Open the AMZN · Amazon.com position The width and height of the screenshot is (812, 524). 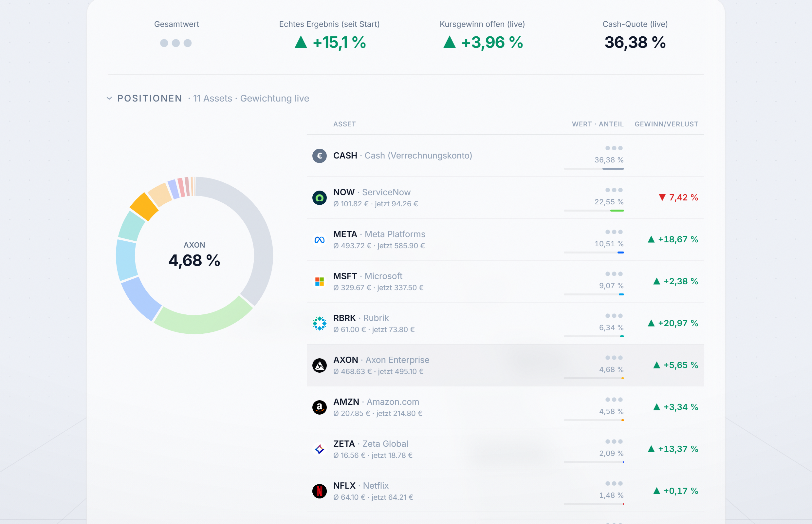pyautogui.click(x=505, y=407)
